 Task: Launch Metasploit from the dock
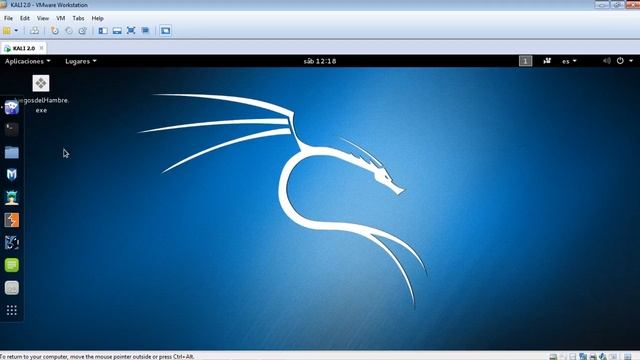(11, 175)
